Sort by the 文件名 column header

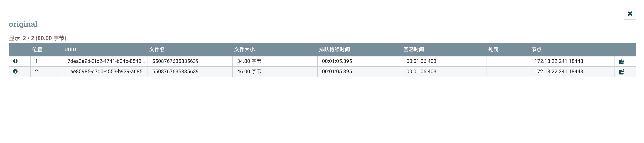click(x=157, y=50)
